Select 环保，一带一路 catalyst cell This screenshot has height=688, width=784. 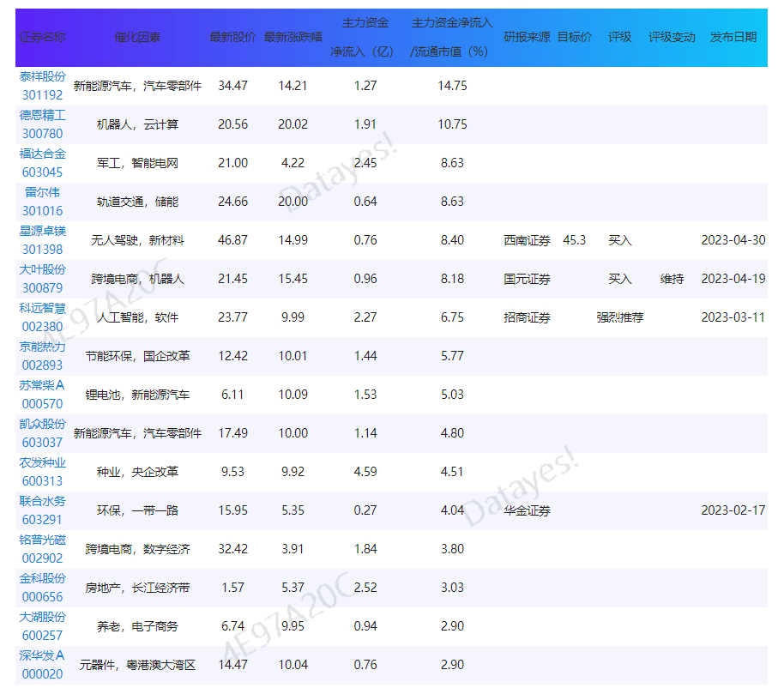click(x=137, y=510)
